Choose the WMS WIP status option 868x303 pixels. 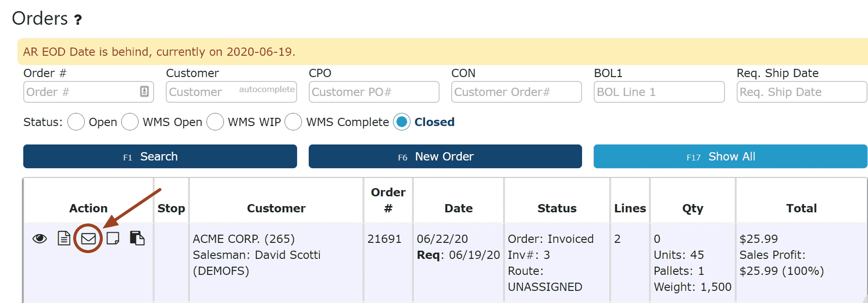[215, 122]
